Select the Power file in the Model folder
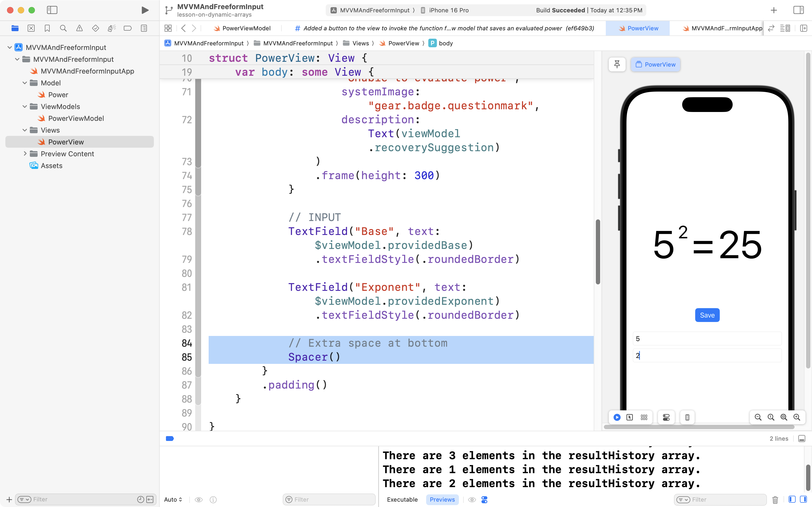The image size is (812, 507). click(58, 95)
